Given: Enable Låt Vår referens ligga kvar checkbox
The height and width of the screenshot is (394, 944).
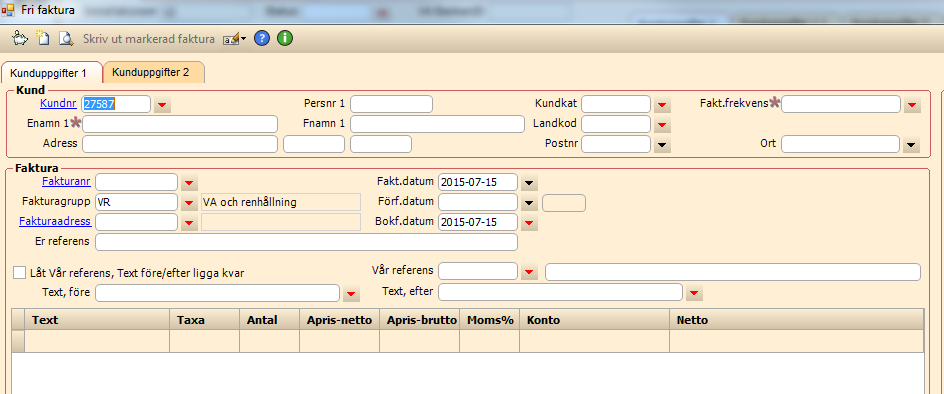Looking at the screenshot, I should tap(19, 273).
